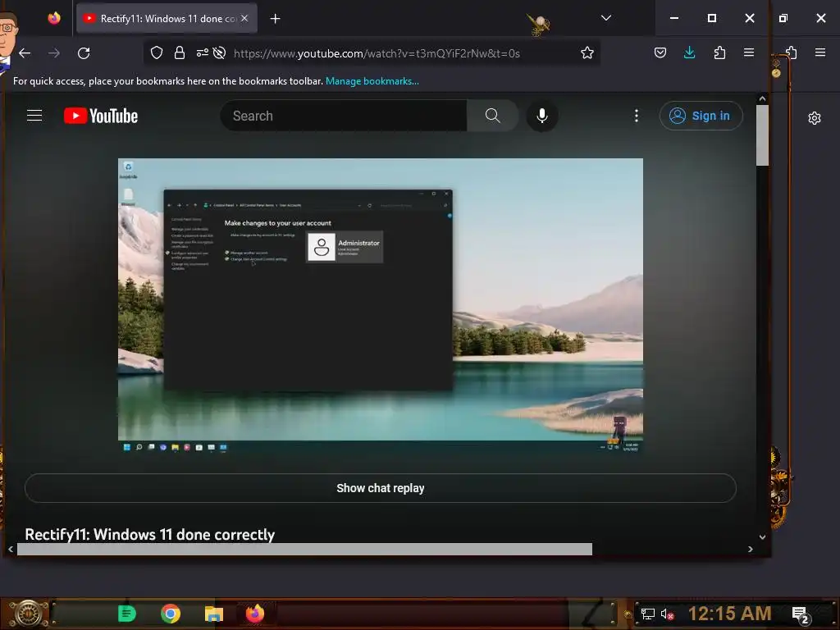Click the scroll right arrow at bottom
Viewport: 840px width, 630px height.
750,549
